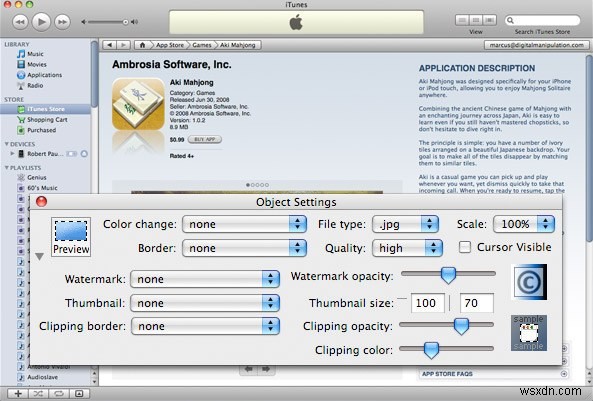Switch to Cover Flow view button
Image resolution: width=593 pixels, height=401 pixels.
pos(489,20)
